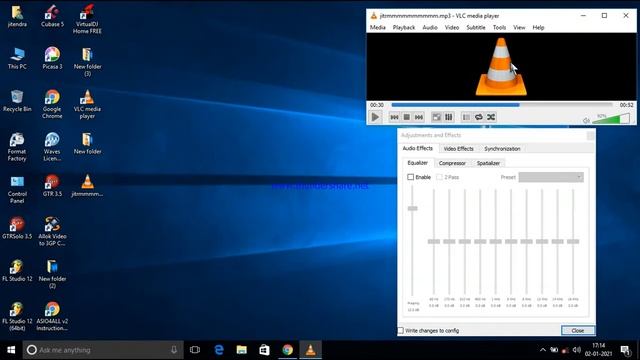This screenshot has width=640, height=360.
Task: Select the Equalizer sub-tab
Action: point(418,162)
